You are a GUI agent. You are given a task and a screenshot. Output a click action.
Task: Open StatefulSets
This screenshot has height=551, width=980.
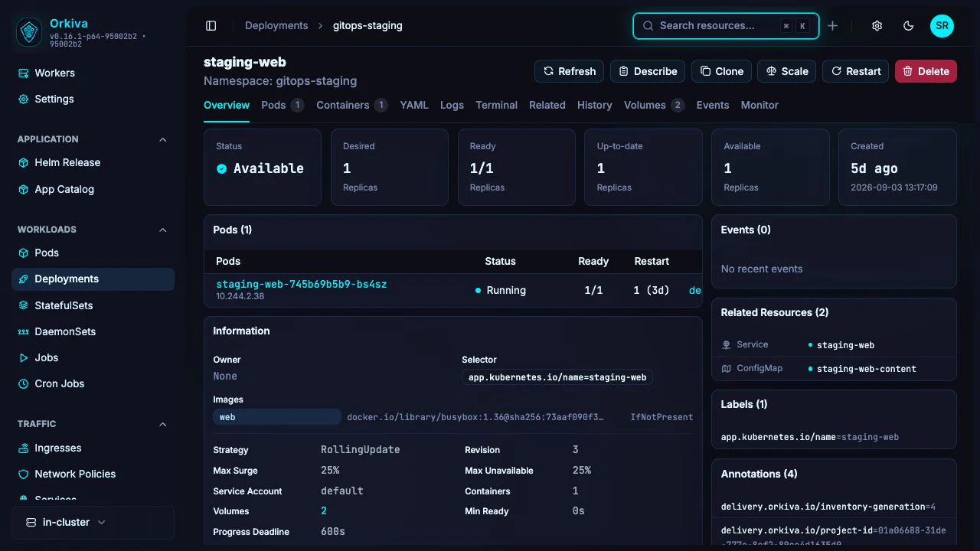click(93, 305)
